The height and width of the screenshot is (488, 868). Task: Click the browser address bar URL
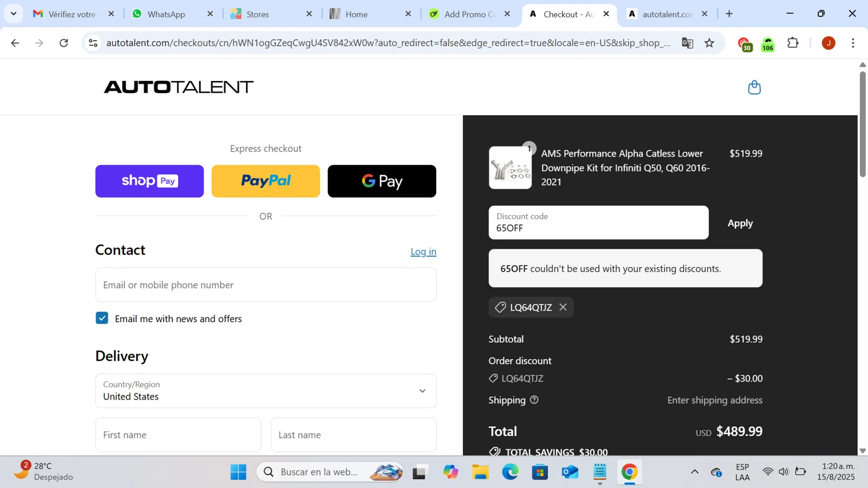388,43
